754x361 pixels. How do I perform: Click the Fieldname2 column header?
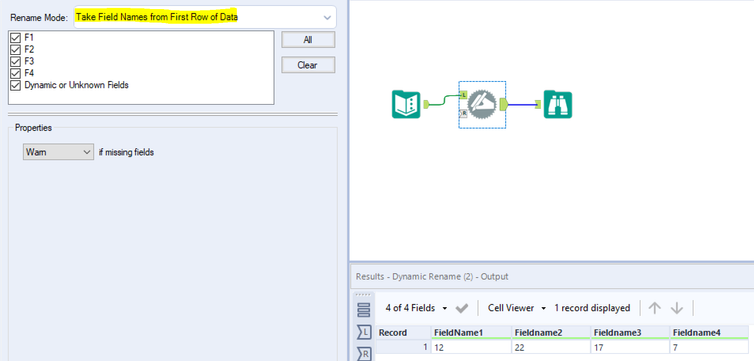[x=551, y=333]
